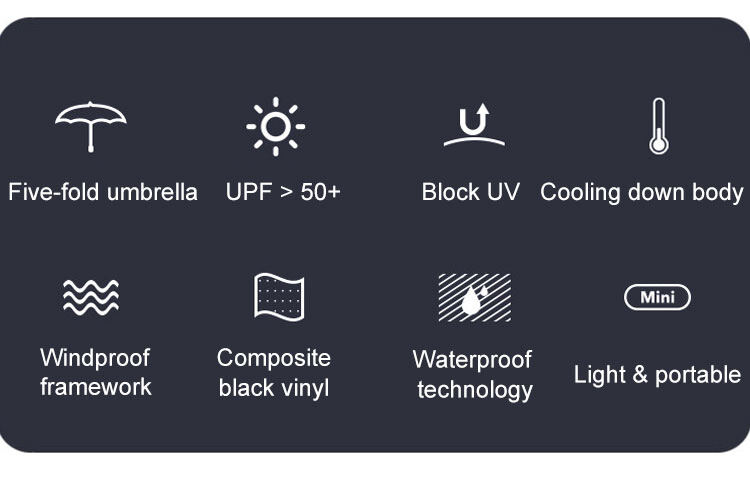Select the Cooling down body text
The width and height of the screenshot is (750, 479).
click(x=642, y=192)
